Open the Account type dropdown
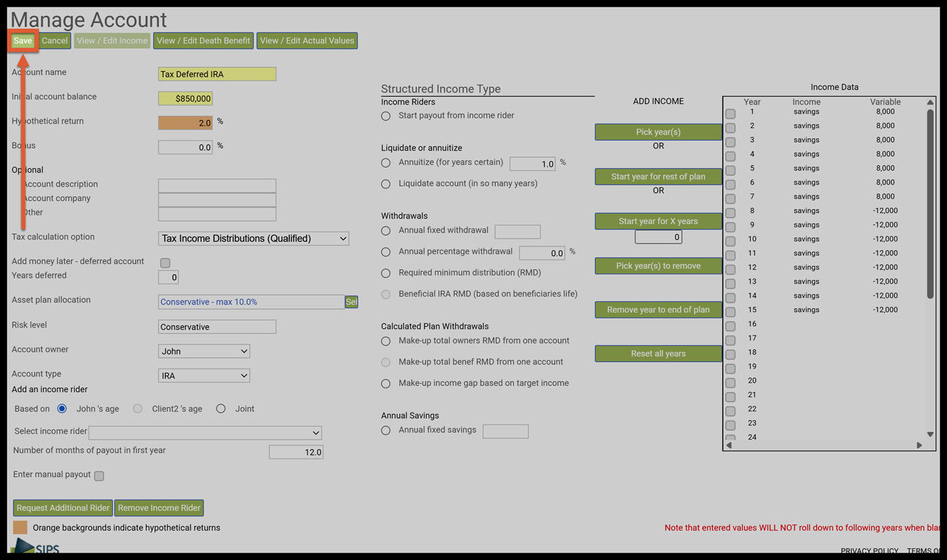Screen dimensions: 947x560 pos(204,375)
